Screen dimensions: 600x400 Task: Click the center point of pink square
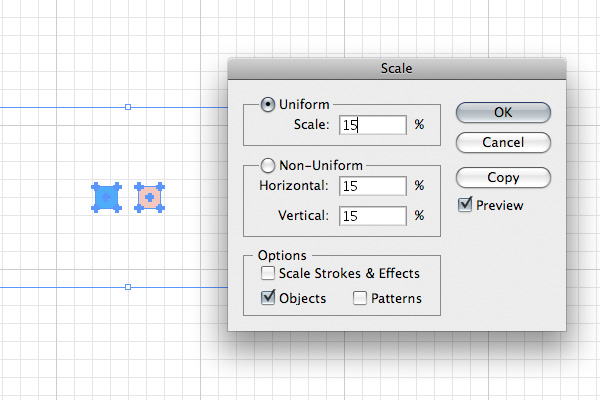(x=149, y=198)
